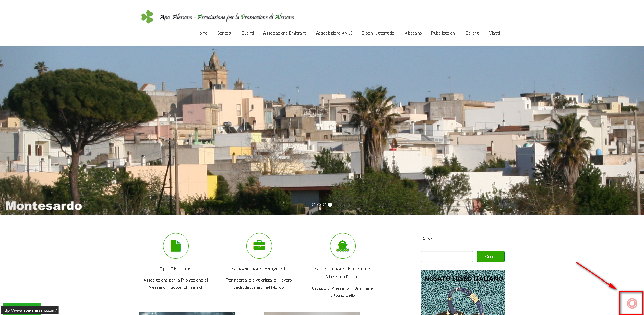Open the Apa Alessano document icon
Image resolution: width=644 pixels, height=315 pixels.
click(176, 246)
